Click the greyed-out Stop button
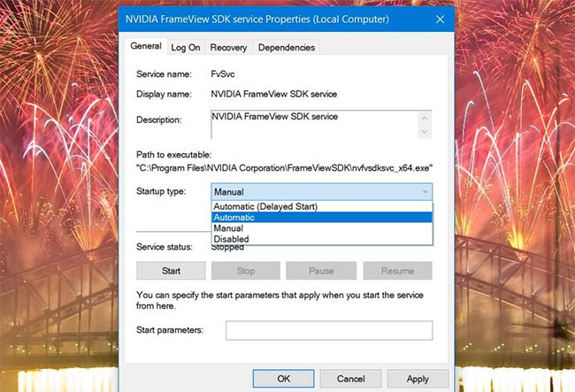The height and width of the screenshot is (392, 575). click(246, 271)
